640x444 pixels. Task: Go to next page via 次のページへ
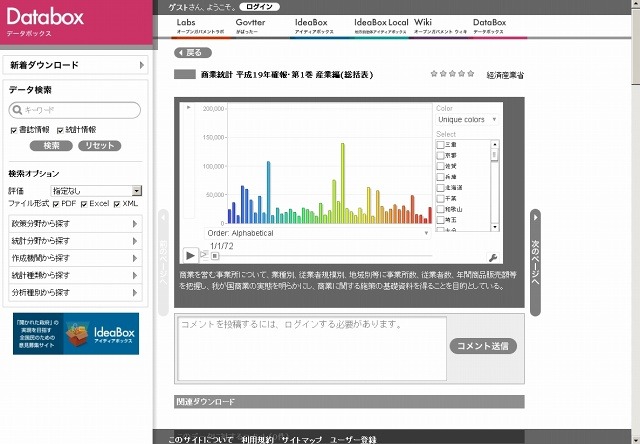click(536, 262)
